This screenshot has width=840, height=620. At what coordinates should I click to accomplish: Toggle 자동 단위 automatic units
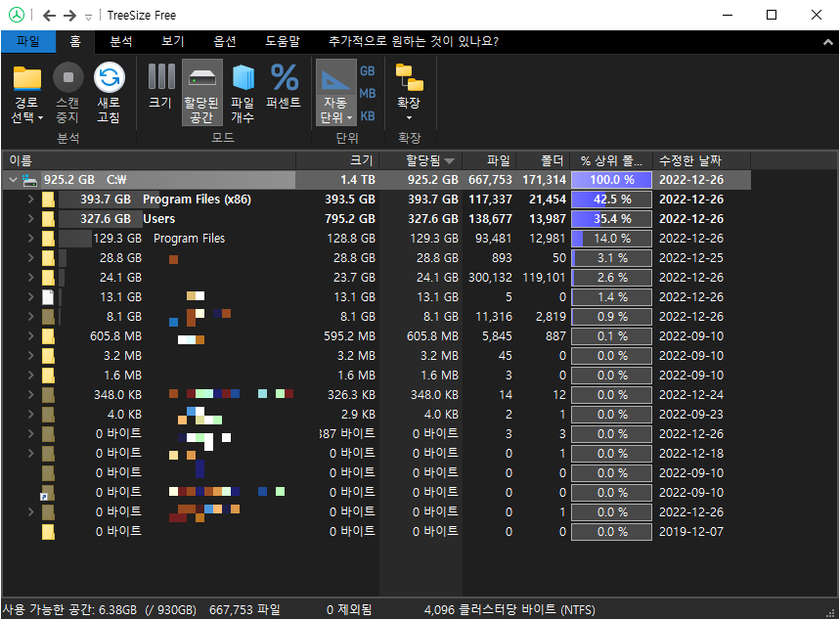click(335, 93)
